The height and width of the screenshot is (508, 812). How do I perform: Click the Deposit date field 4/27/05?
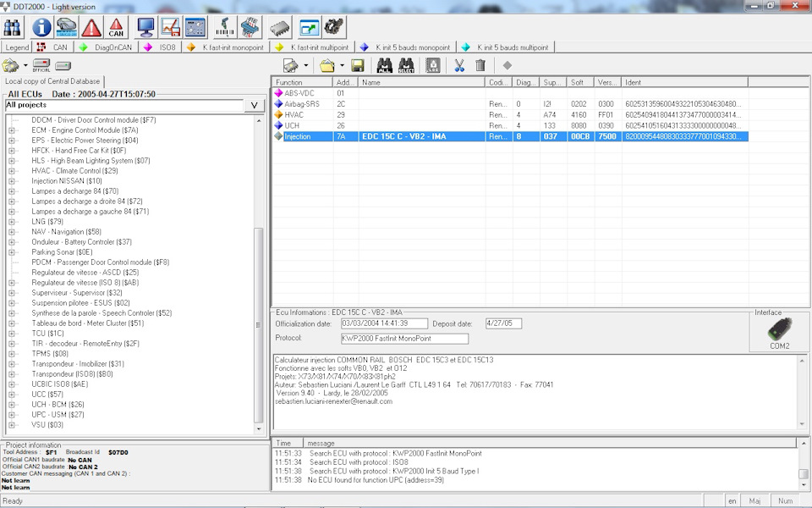(x=503, y=323)
